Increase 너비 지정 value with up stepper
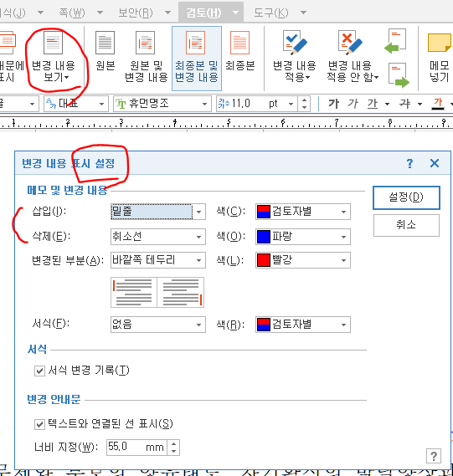Image resolution: width=453 pixels, height=476 pixels. tap(174, 444)
